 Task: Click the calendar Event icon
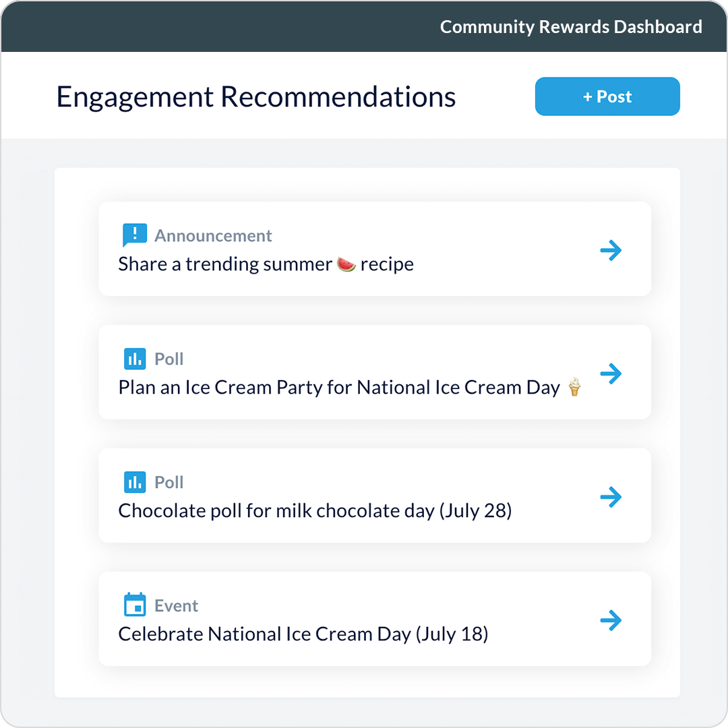click(135, 605)
